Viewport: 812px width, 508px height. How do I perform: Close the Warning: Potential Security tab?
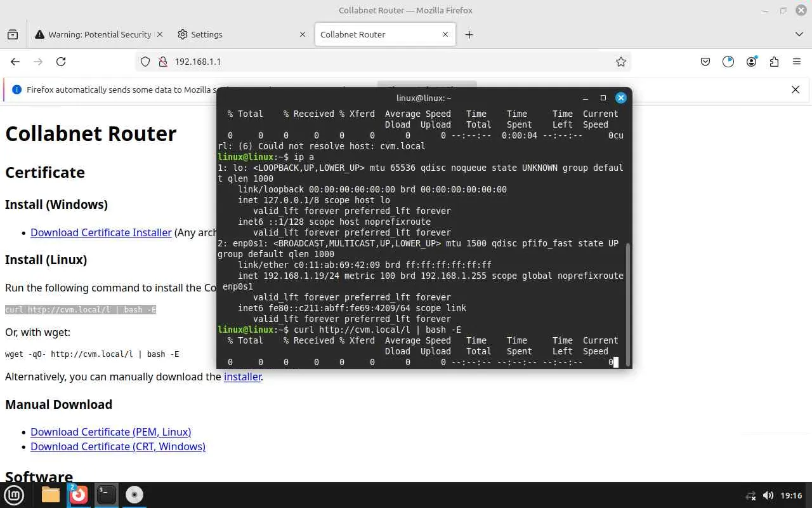tap(159, 34)
